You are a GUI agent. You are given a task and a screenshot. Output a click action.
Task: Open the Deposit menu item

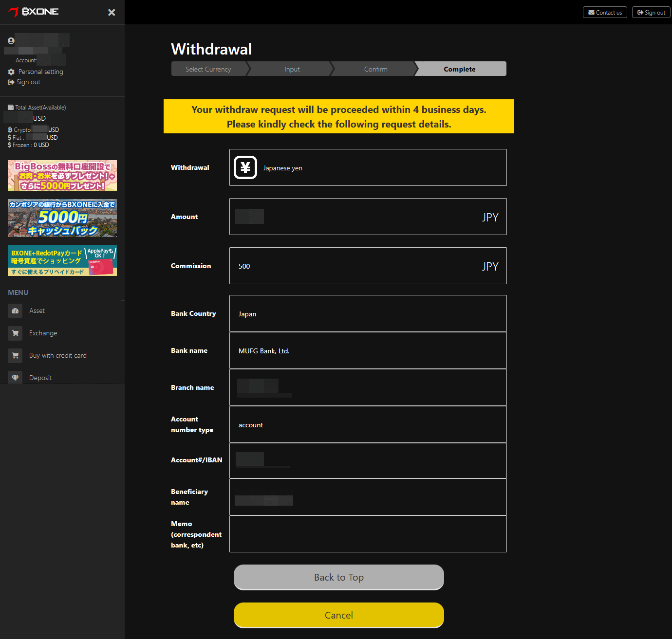click(40, 378)
